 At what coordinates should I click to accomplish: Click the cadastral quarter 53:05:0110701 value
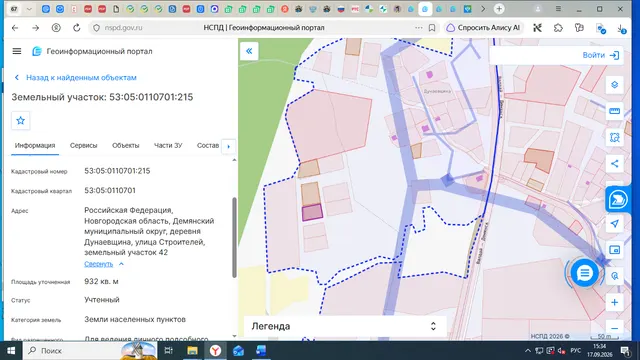point(110,191)
